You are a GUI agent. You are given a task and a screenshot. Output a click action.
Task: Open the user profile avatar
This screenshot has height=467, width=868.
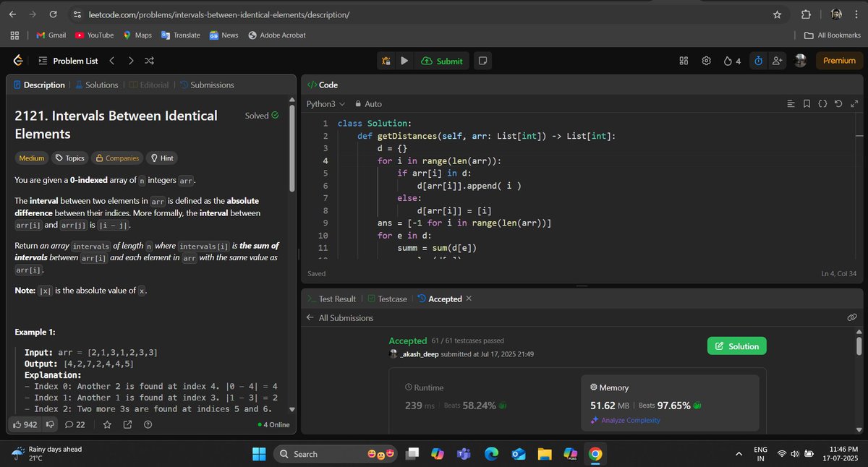(801, 61)
